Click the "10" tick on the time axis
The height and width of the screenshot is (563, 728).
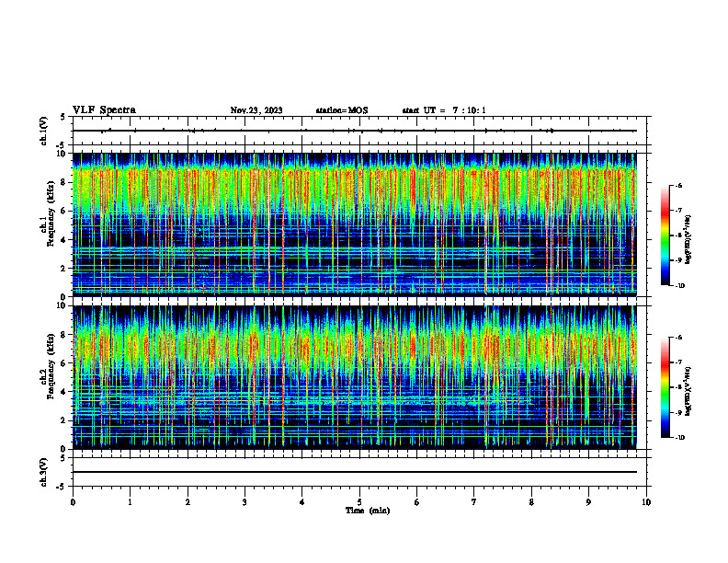point(646,502)
